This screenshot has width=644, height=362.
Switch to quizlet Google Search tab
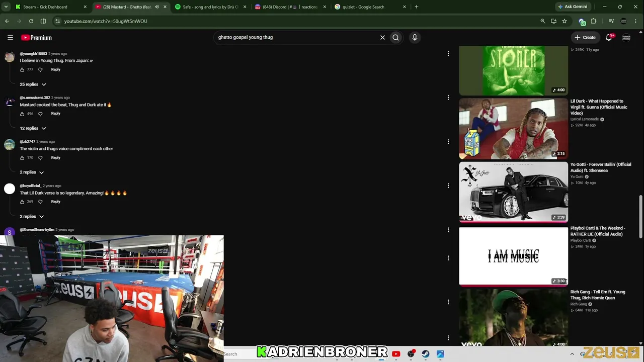[369, 7]
